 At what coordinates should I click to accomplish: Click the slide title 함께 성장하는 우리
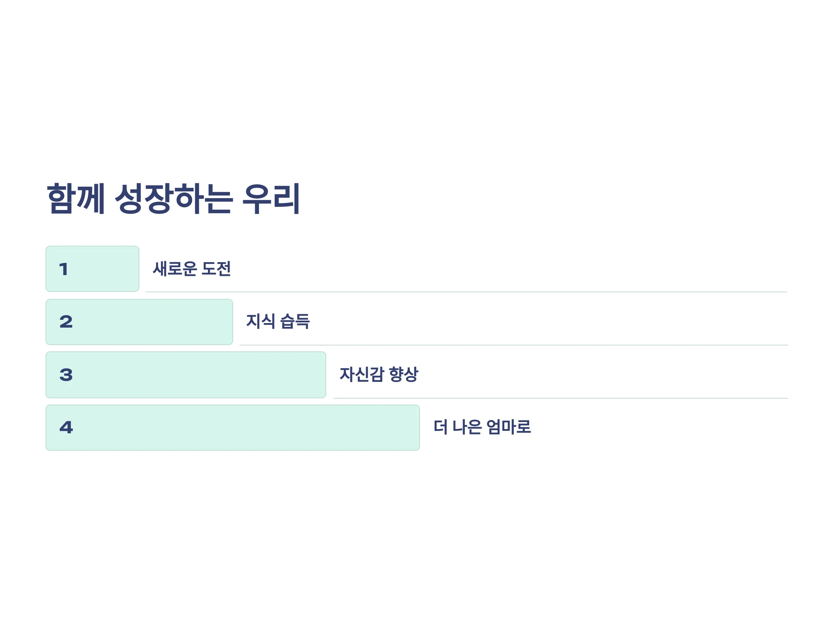[174, 198]
